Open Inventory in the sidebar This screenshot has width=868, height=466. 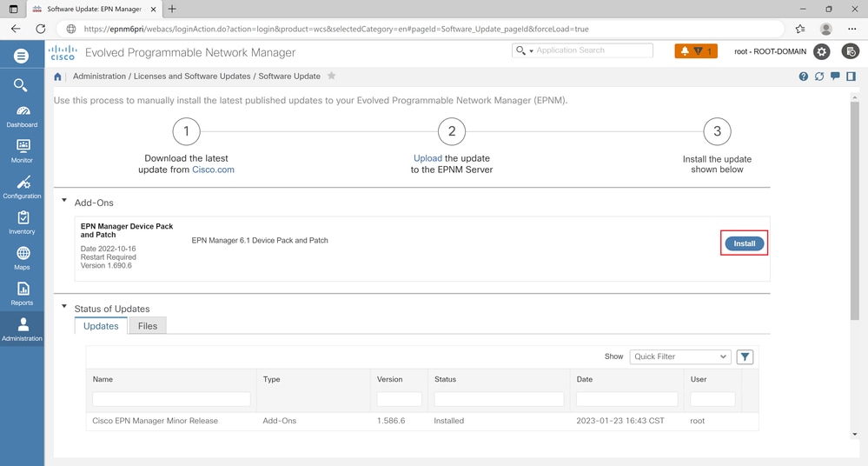(x=22, y=223)
